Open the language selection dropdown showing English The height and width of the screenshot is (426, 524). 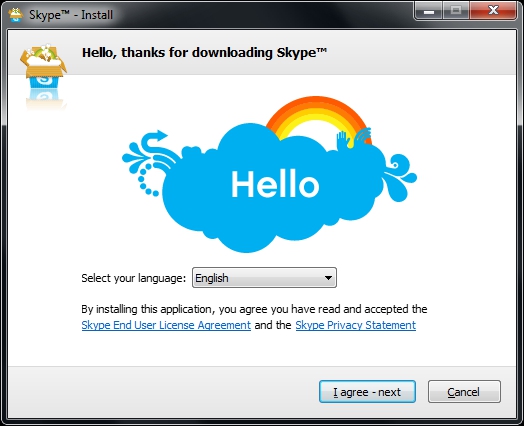264,278
